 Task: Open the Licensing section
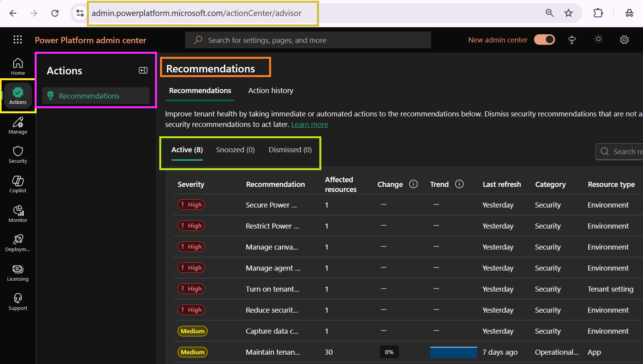[18, 272]
